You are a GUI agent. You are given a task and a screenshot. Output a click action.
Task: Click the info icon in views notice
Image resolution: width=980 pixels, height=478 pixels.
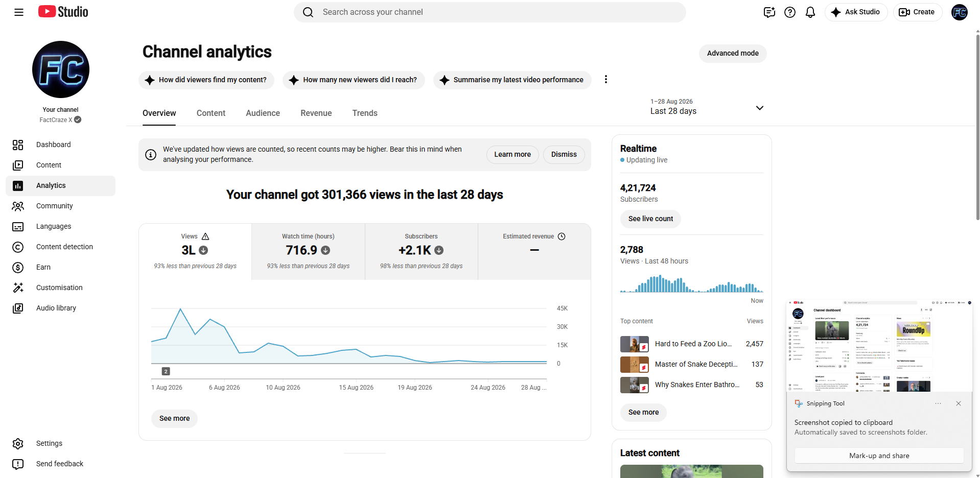151,155
